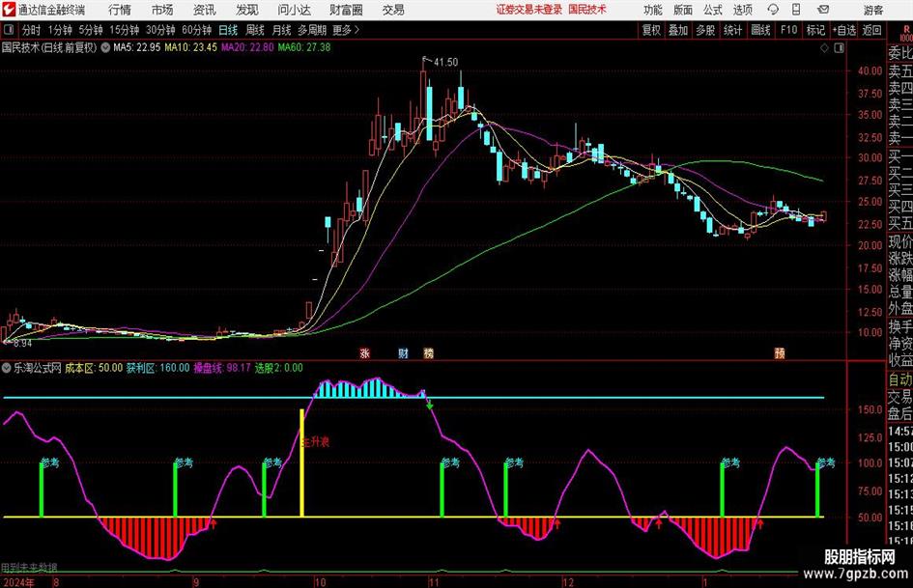Open the 市场 menu
913x588 pixels.
coord(162,10)
